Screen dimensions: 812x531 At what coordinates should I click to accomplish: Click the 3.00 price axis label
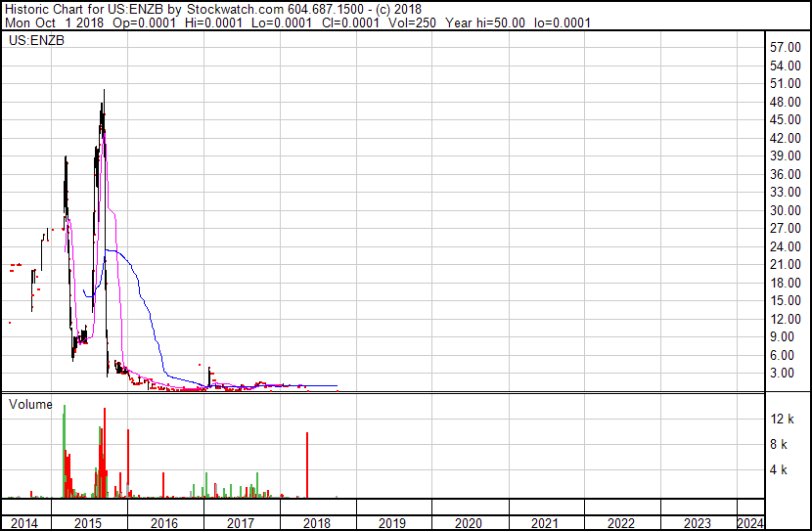(x=782, y=374)
